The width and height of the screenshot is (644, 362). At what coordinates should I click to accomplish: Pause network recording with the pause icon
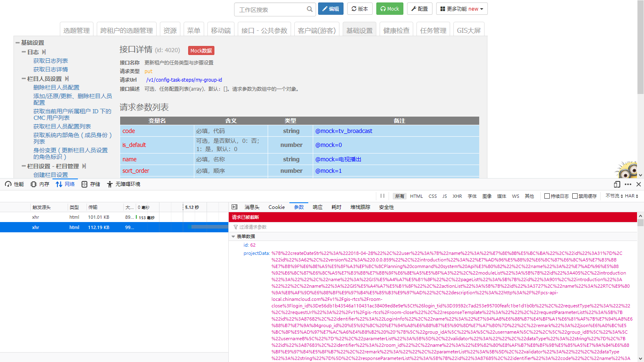382,196
